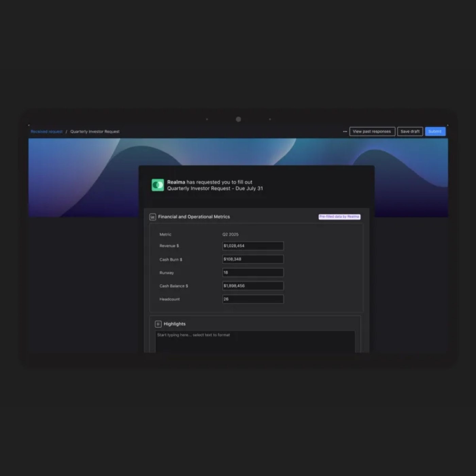Viewport: 476px width, 476px height.
Task: Click the Cash Burn $ row label
Action: click(171, 259)
